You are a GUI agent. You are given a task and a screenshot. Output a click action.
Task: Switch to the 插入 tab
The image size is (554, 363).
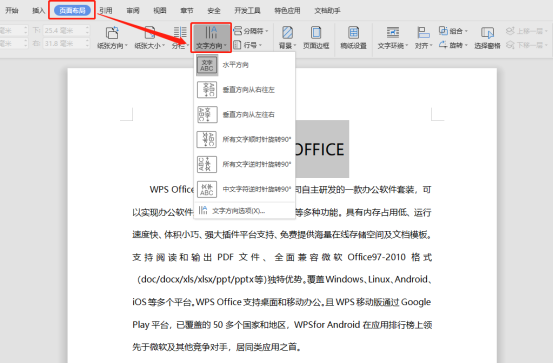tap(39, 11)
